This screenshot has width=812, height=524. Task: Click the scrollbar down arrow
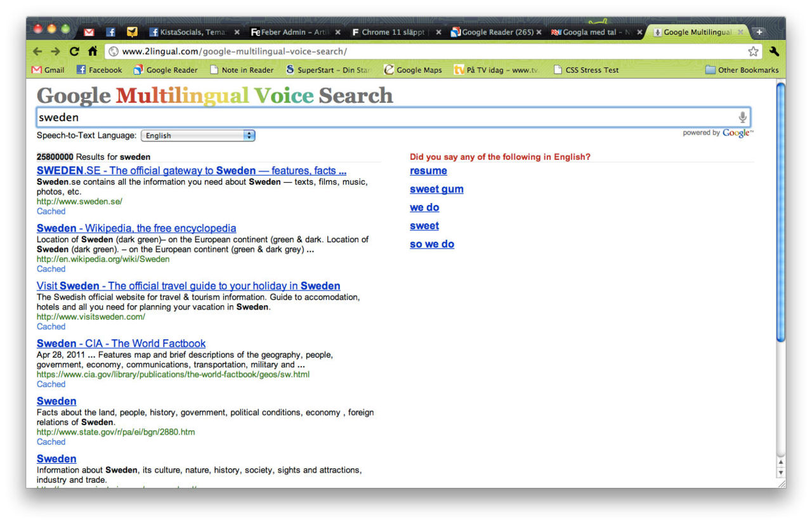click(x=780, y=473)
